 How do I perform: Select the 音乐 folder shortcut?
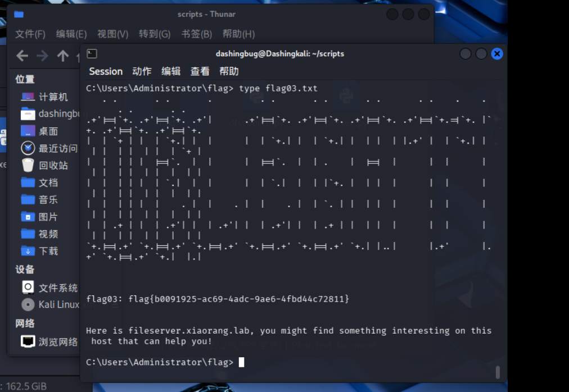48,200
